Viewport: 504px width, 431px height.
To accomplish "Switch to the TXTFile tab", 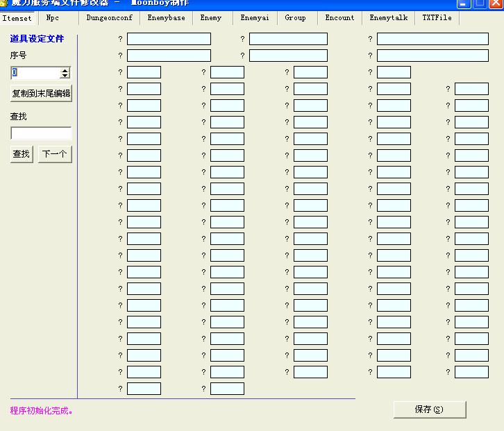I will click(437, 18).
